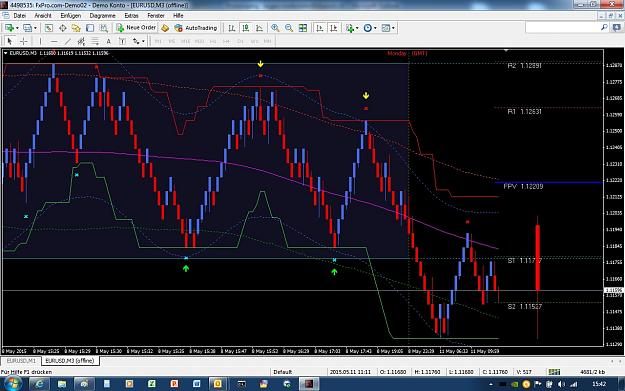
Task: Select the Fibonacci Retracement tool
Action: click(95, 41)
